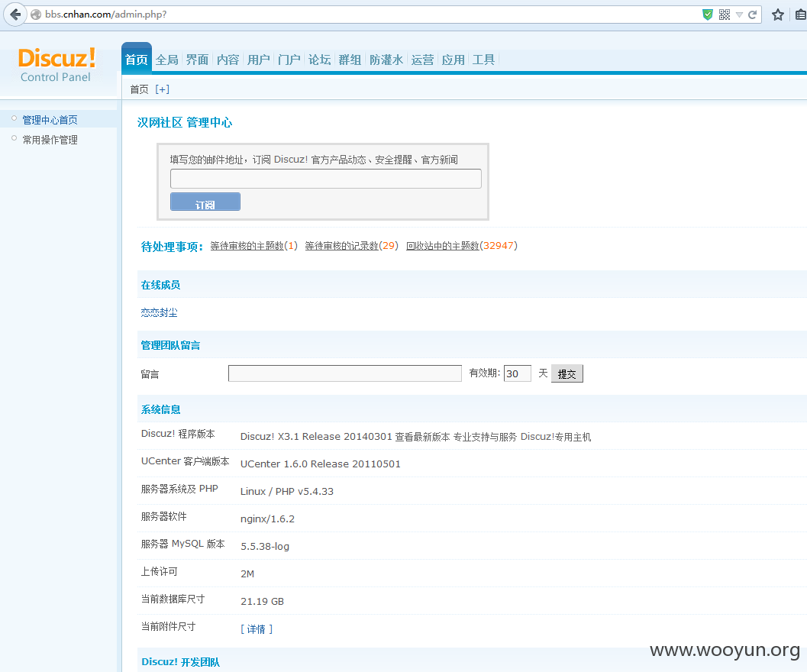Select the 首页 top navigation tab

137,60
